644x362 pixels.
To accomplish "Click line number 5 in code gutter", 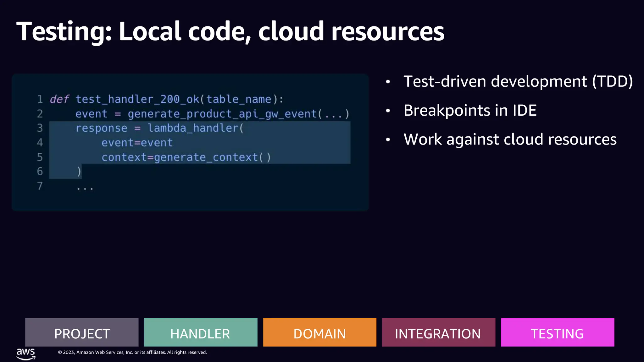I will pyautogui.click(x=40, y=157).
